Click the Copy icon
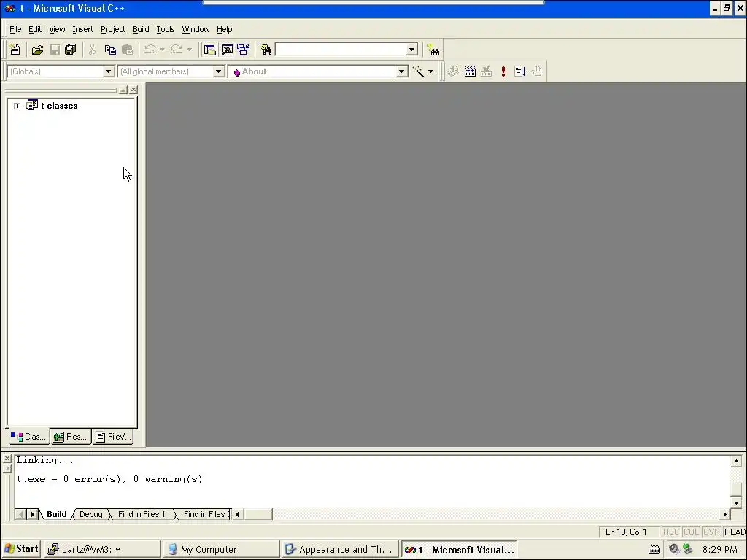This screenshot has height=560, width=747. [x=110, y=50]
